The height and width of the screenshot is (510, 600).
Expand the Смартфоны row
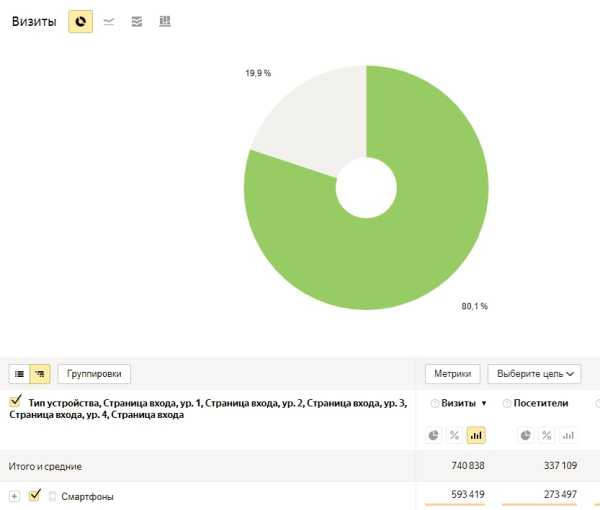pos(14,495)
